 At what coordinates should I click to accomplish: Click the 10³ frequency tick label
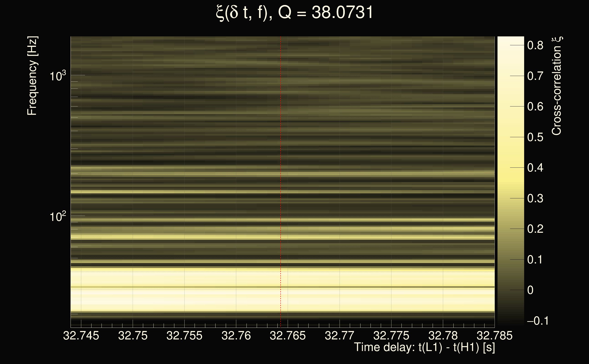(57, 76)
